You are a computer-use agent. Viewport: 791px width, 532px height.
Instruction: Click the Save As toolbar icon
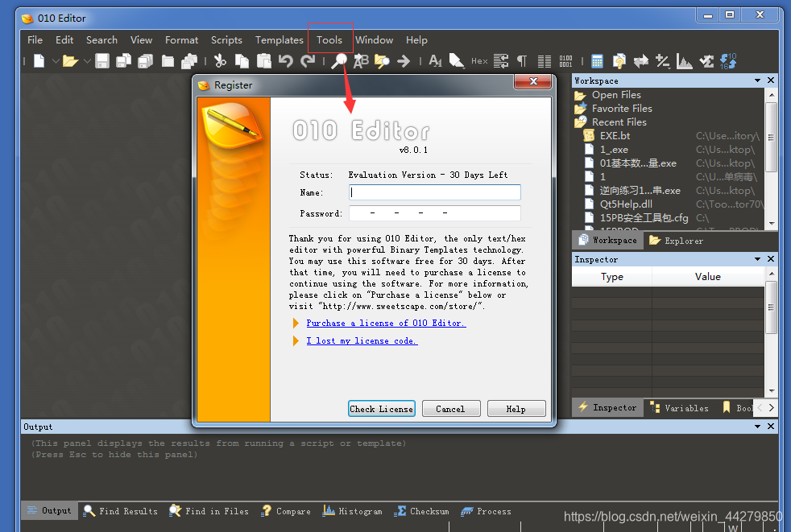click(x=123, y=61)
